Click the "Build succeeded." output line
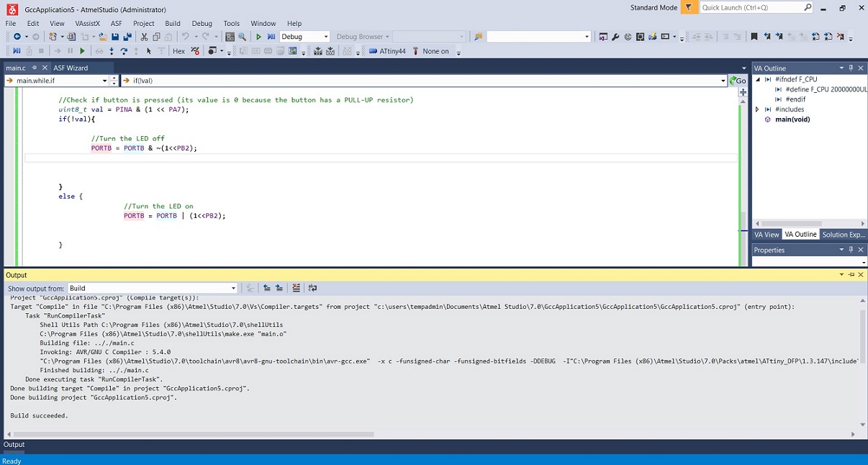This screenshot has height=465, width=868. 39,415
